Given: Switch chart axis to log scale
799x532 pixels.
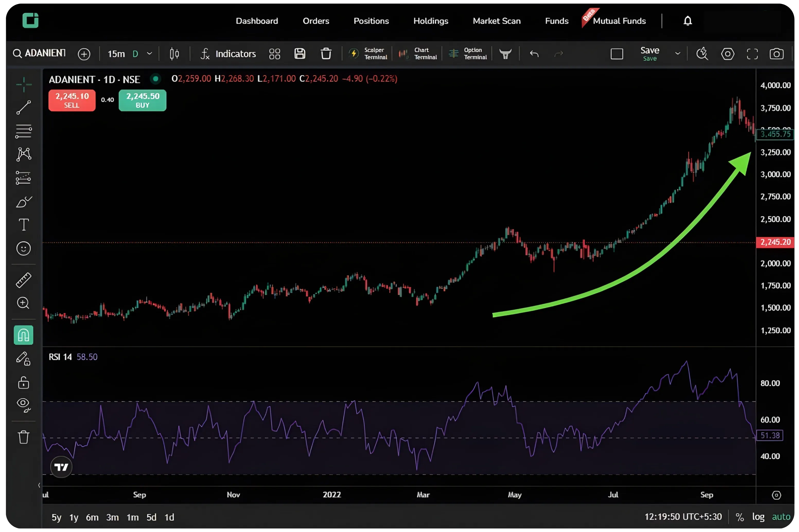Looking at the screenshot, I should [758, 517].
